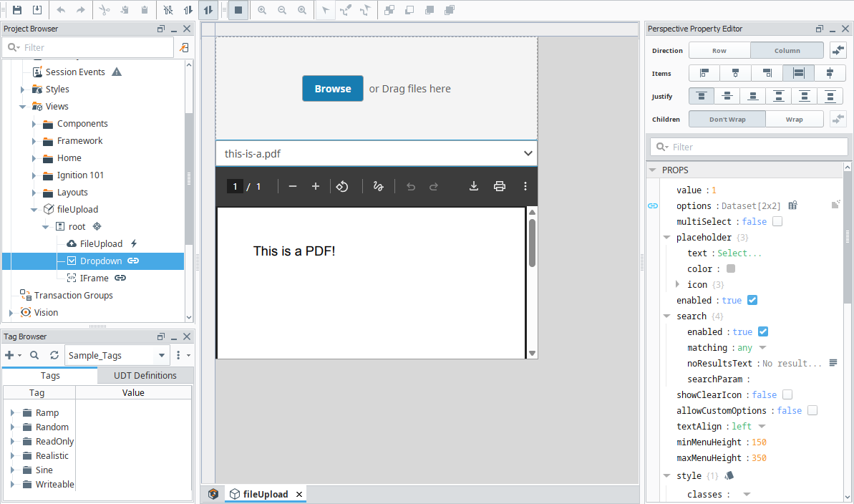854x504 pixels.
Task: Enable the showClearIcon checkbox
Action: [x=787, y=394]
